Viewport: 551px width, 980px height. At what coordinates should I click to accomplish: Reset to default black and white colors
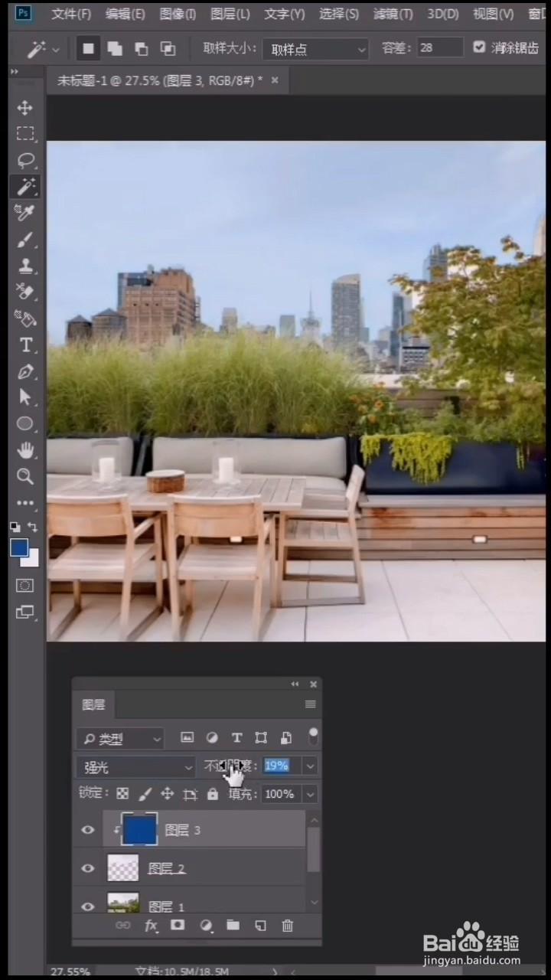tap(15, 528)
